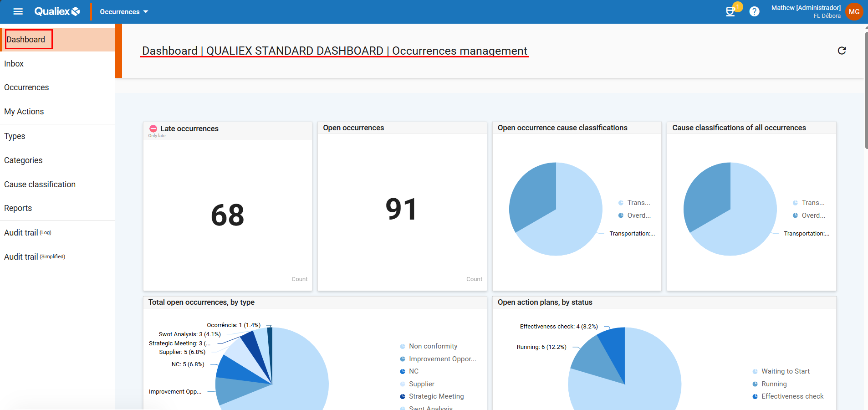Screen dimensions: 868x410
Task: Open Reports from the sidebar
Action: [18, 208]
